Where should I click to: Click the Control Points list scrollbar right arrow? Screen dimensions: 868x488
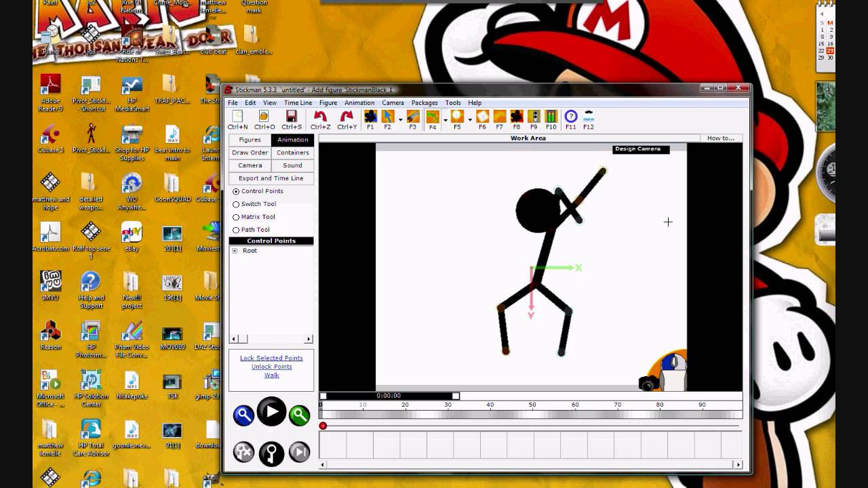pyautogui.click(x=309, y=339)
